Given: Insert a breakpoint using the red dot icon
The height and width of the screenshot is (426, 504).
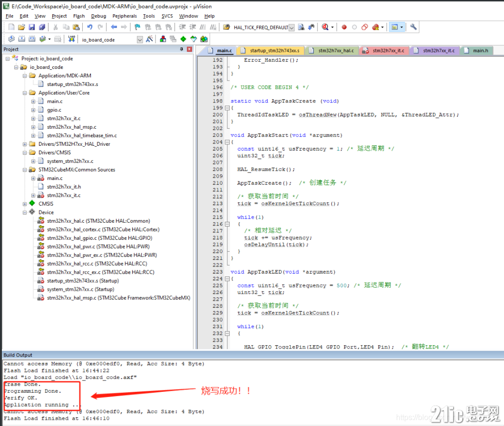Looking at the screenshot, I should tap(344, 27).
